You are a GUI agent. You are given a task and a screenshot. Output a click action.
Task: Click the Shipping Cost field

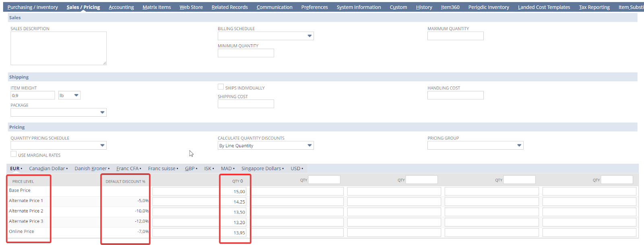tap(246, 104)
